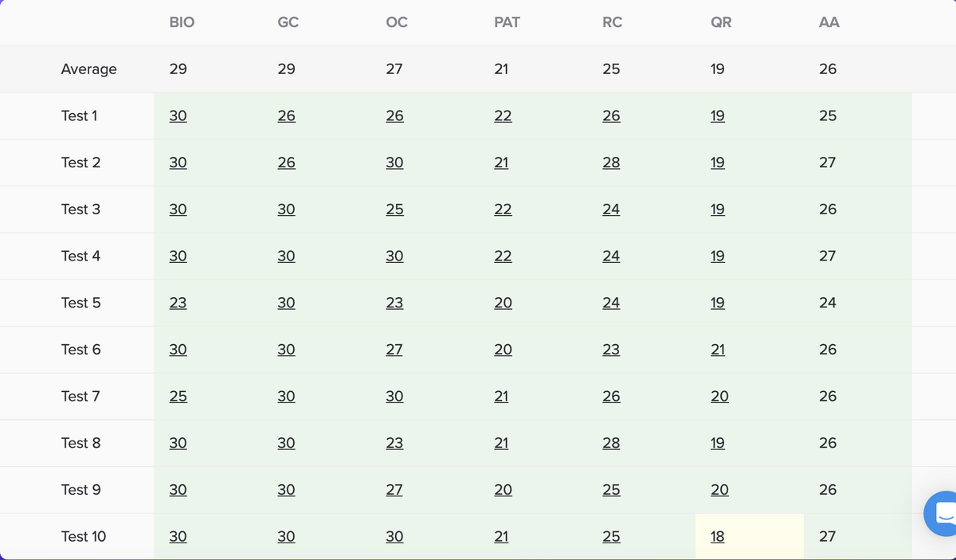Open Test 2 RC score 28
956x560 pixels.
(x=611, y=163)
